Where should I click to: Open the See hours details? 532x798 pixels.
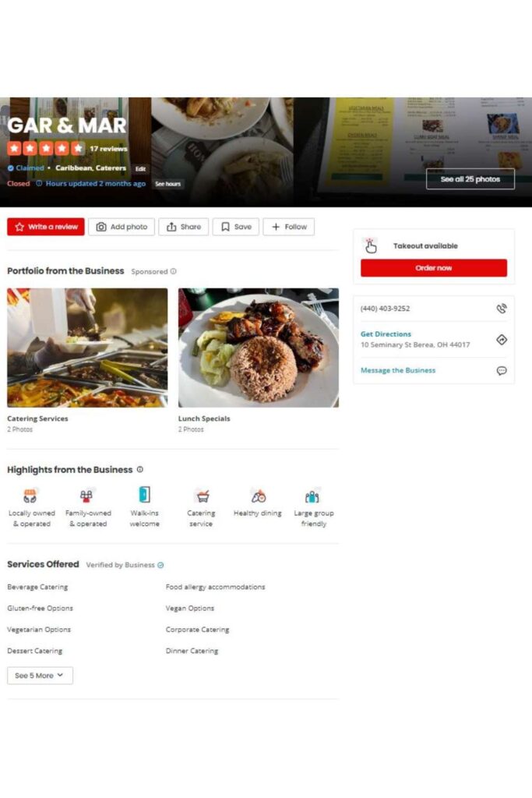pyautogui.click(x=167, y=184)
